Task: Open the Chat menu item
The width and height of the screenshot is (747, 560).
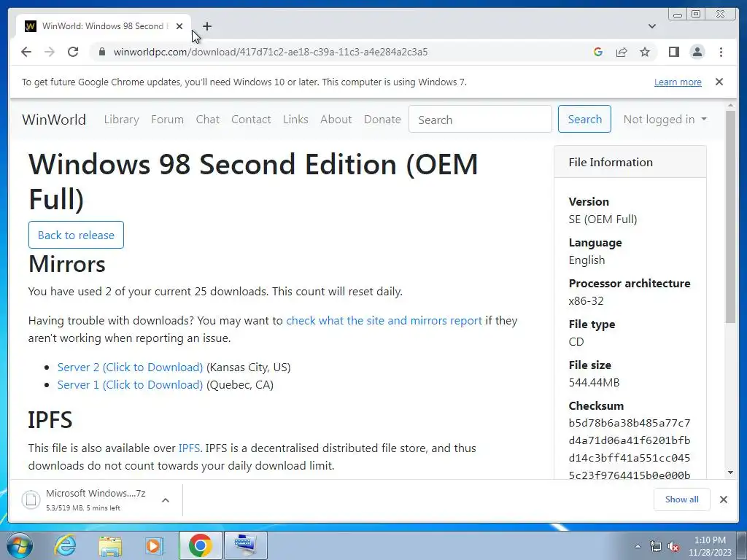Action: (208, 119)
